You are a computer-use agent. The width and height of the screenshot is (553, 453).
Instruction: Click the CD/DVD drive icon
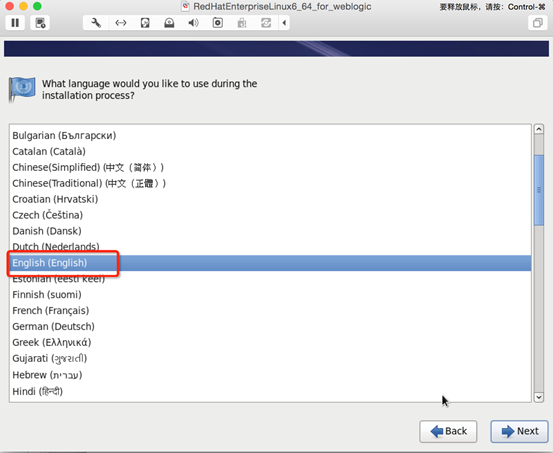[x=169, y=23]
